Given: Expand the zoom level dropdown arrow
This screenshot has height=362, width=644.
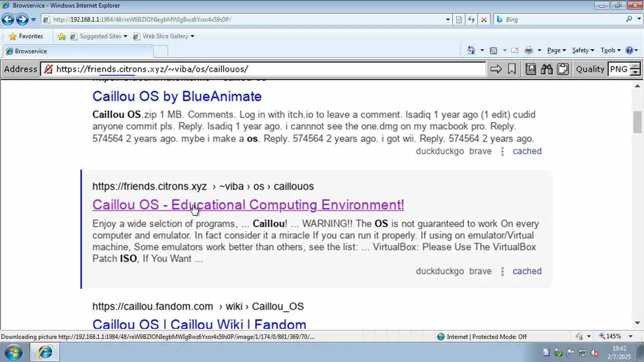Looking at the screenshot, I should coord(630,337).
